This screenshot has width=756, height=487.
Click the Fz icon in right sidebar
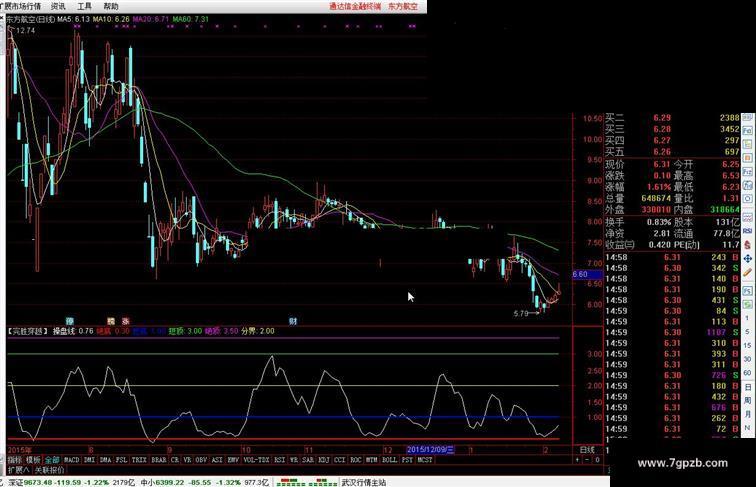coord(747,172)
